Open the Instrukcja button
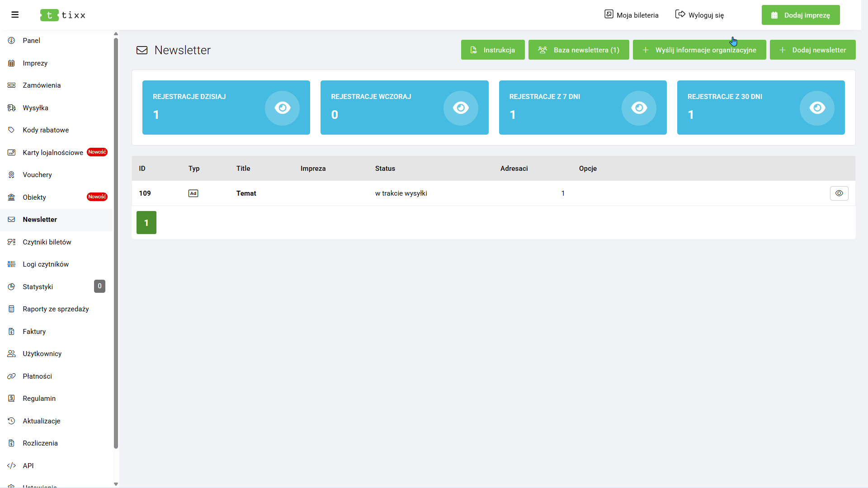The image size is (868, 488). click(x=492, y=50)
